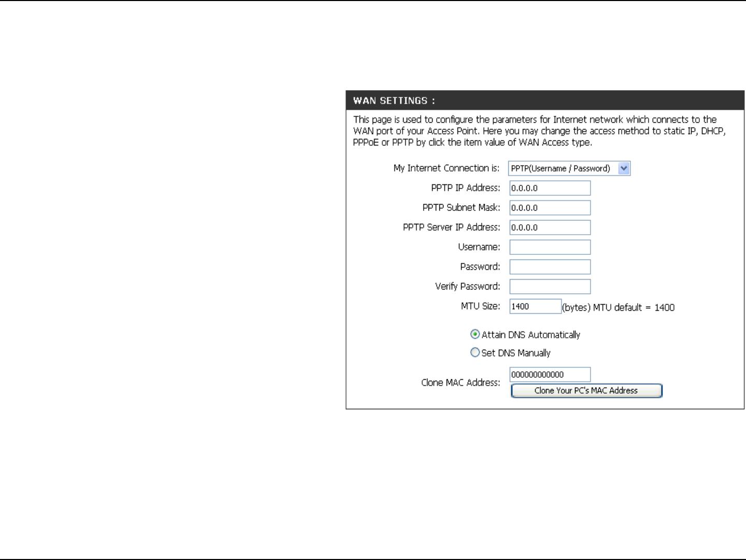Screen dimensions: 746x560
Task: Click the PPTP Server IP Address field
Action: click(x=550, y=227)
